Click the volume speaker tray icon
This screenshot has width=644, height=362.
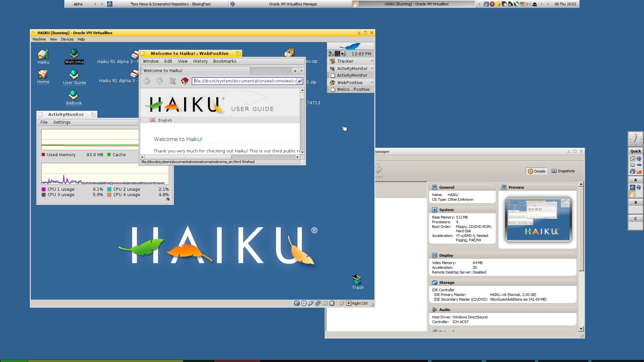[x=529, y=4]
